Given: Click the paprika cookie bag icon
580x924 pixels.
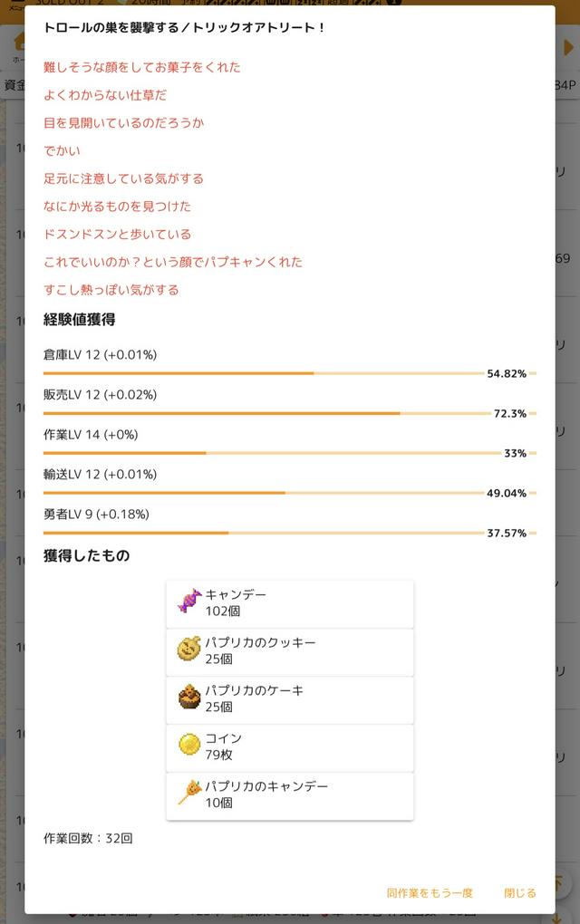Looking at the screenshot, I should coord(189,650).
